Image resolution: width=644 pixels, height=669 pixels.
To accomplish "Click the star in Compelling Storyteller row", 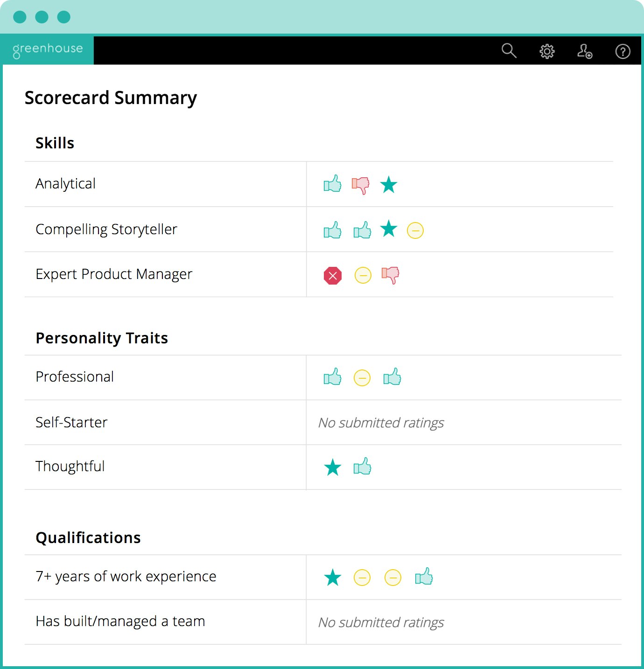I will click(388, 229).
